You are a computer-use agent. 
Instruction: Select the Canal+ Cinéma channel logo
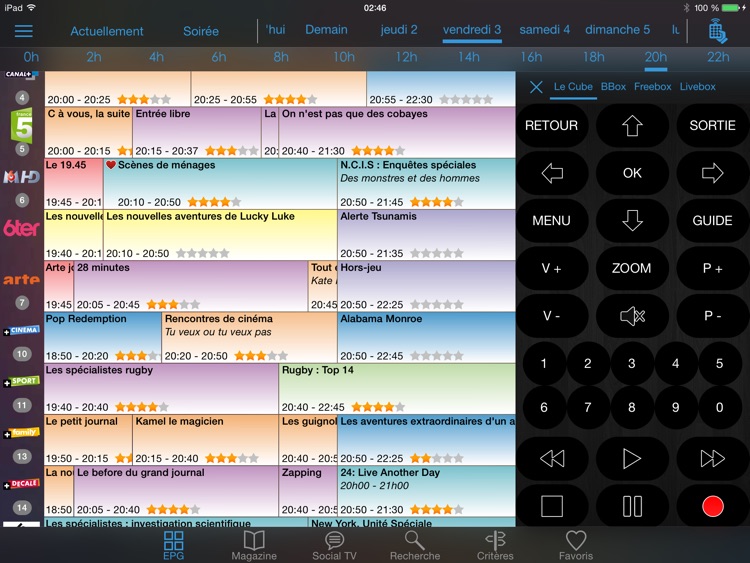tap(22, 331)
